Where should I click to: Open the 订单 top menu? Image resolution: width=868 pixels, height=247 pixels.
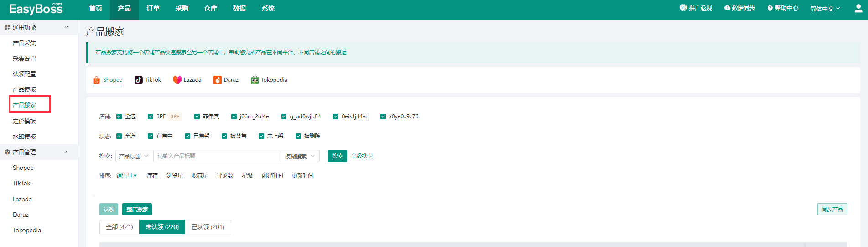(153, 9)
